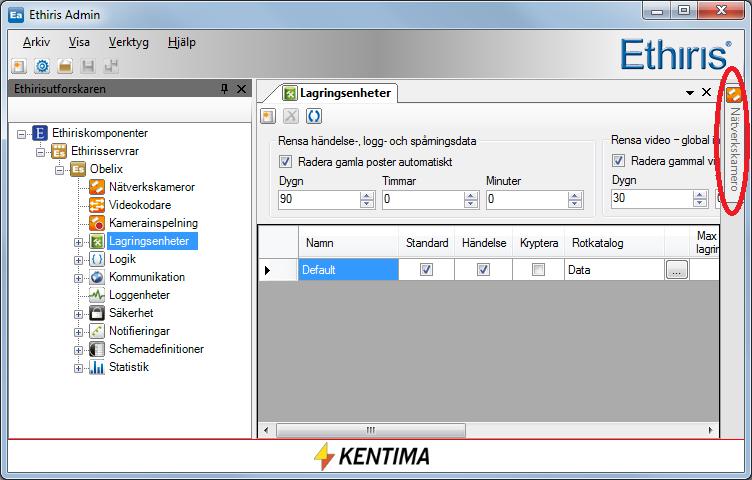Click the refresh icon in Lagringsenheter toolbar
The height and width of the screenshot is (480, 752).
click(x=314, y=116)
